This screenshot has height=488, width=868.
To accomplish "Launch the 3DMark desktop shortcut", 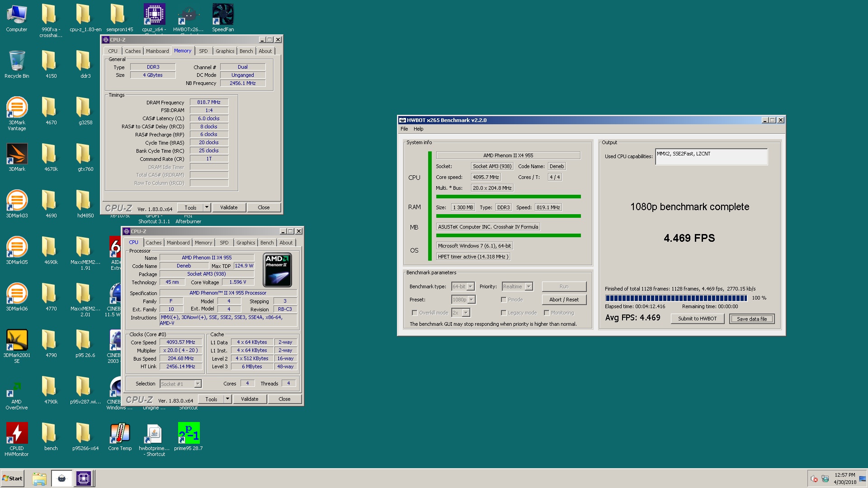I will (x=17, y=157).
